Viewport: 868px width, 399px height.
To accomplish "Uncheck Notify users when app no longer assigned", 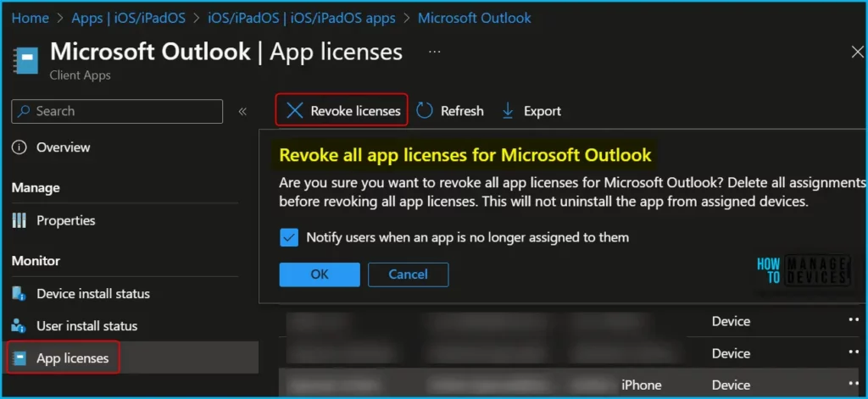I will pos(289,238).
